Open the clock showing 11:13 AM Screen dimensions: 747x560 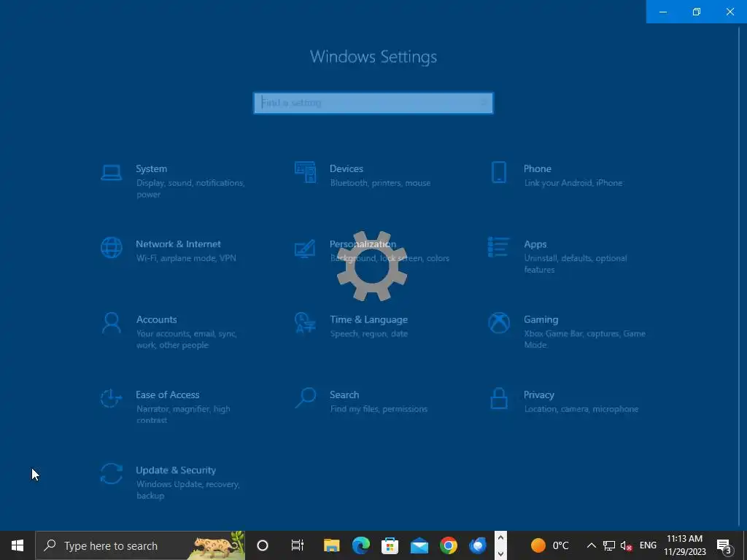pyautogui.click(x=684, y=545)
